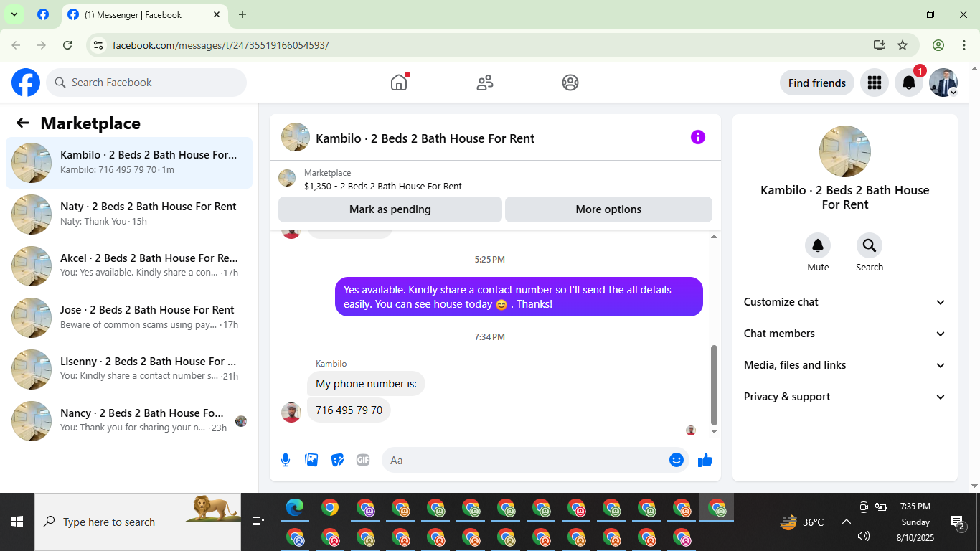Image resolution: width=980 pixels, height=551 pixels.
Task: Click the Find friends button
Action: click(816, 83)
